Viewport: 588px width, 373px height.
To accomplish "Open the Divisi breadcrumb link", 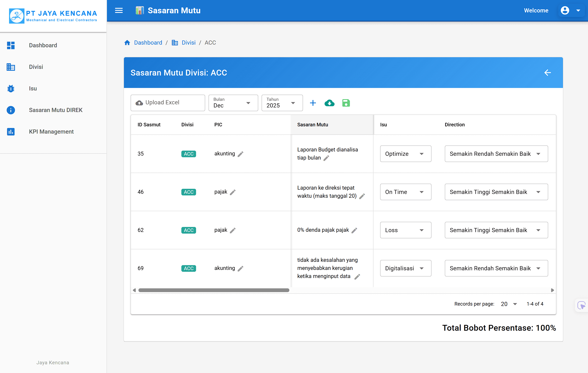I will pyautogui.click(x=189, y=42).
